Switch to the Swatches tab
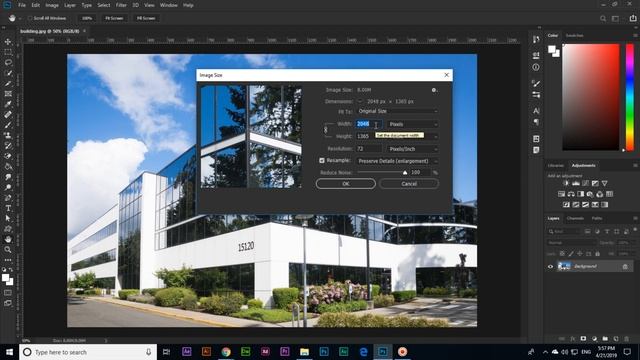 (x=574, y=36)
